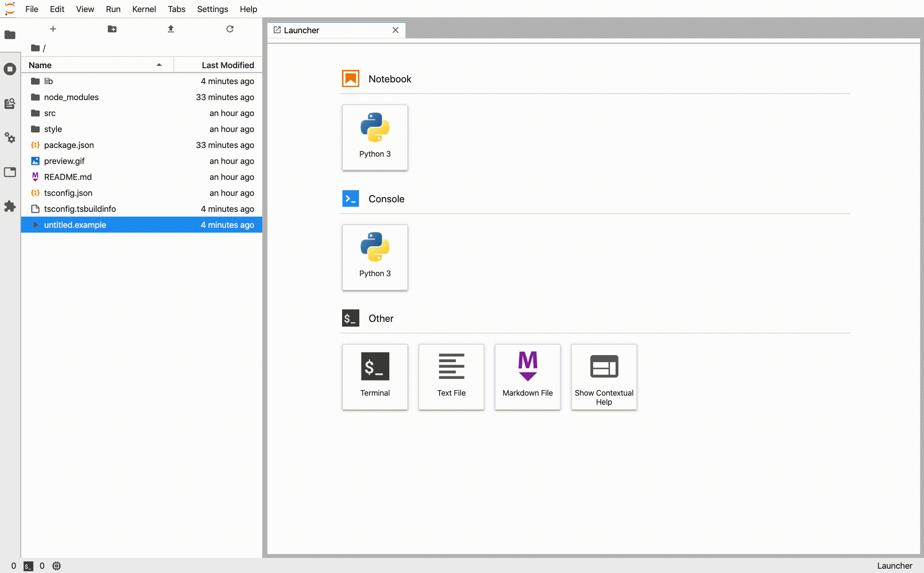Click the Extension Manager sidebar icon
The height and width of the screenshot is (573, 924).
pyautogui.click(x=10, y=207)
